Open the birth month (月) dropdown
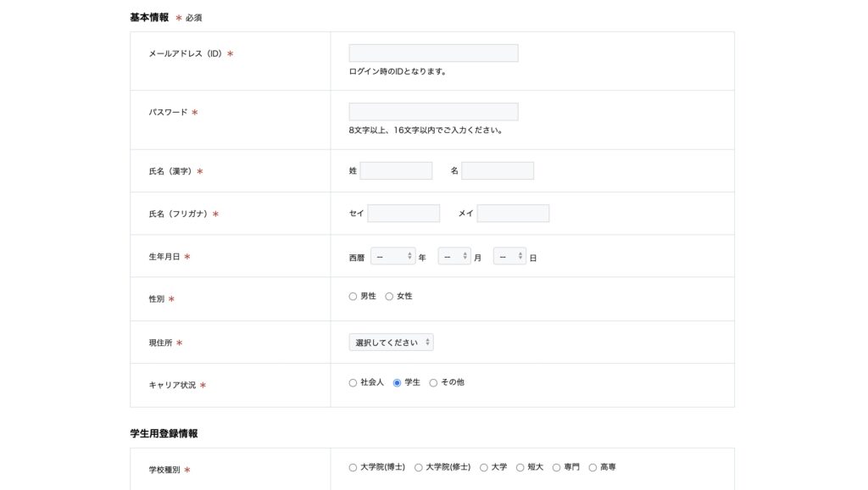This screenshot has width=868, height=490. click(x=453, y=257)
